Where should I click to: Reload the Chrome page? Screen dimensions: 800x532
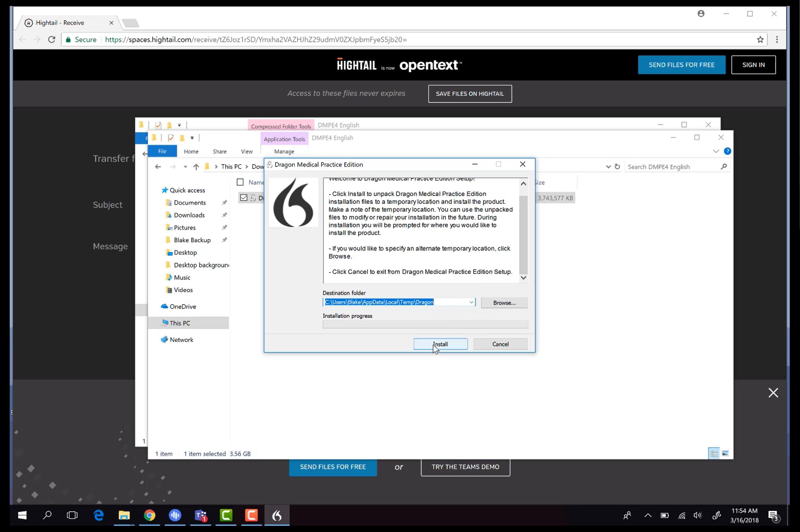coord(52,39)
